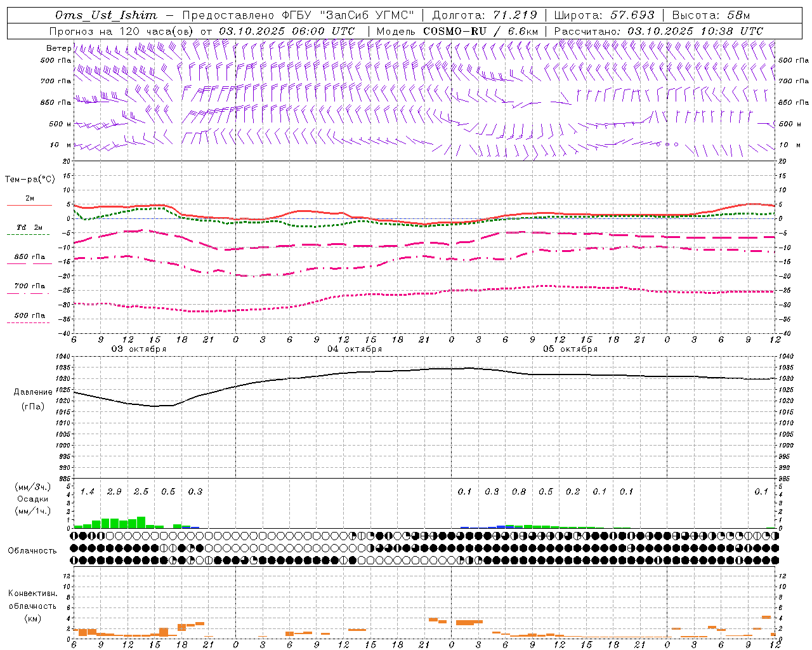This screenshot has height=650, width=812.
Task: Click the station name Oms_Ust_Ishim
Action: click(x=105, y=15)
